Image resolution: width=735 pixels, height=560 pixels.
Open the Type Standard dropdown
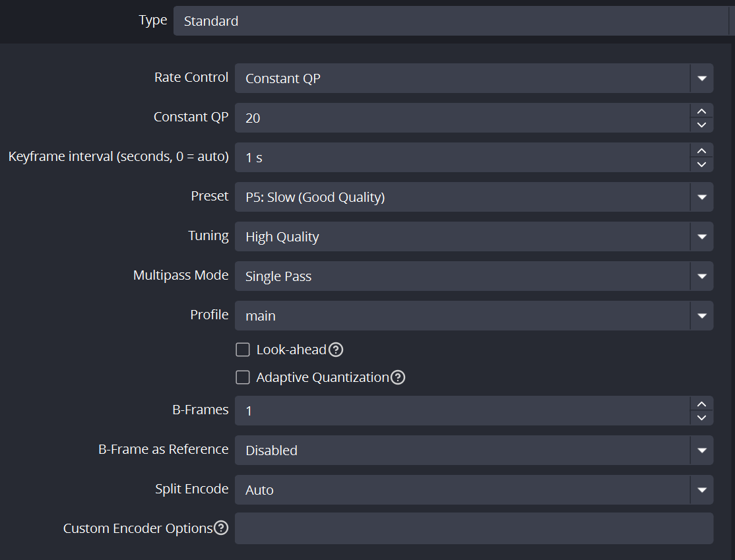452,21
